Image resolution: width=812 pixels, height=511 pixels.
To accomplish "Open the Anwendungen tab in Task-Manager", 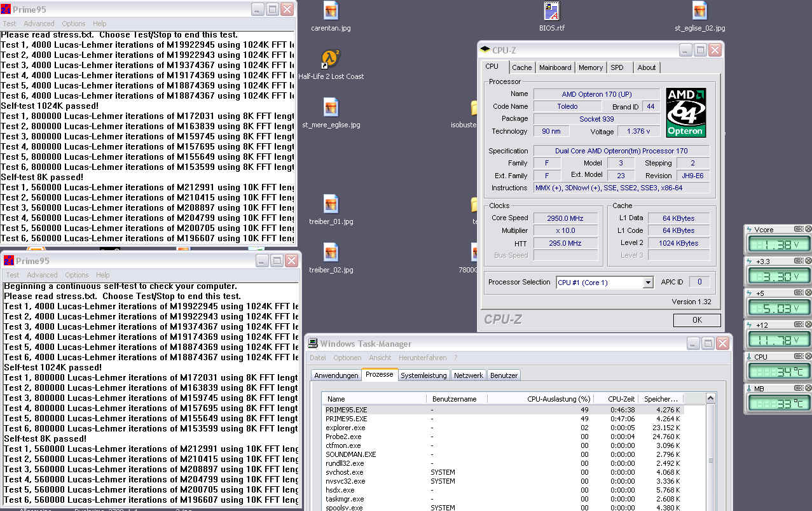I will pos(336,375).
